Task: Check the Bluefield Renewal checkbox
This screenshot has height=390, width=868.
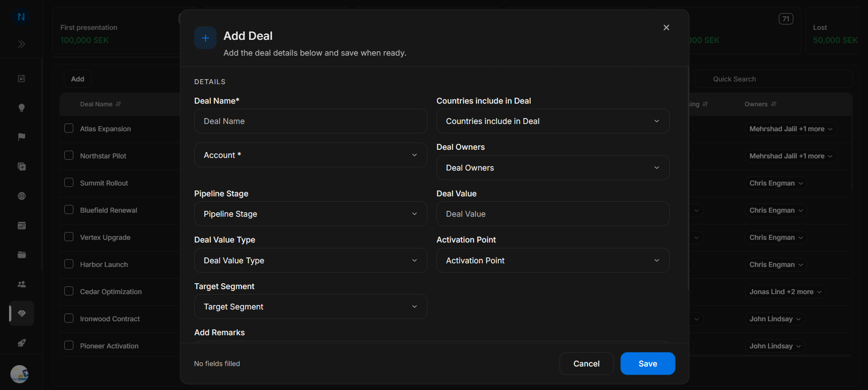Action: 69,209
